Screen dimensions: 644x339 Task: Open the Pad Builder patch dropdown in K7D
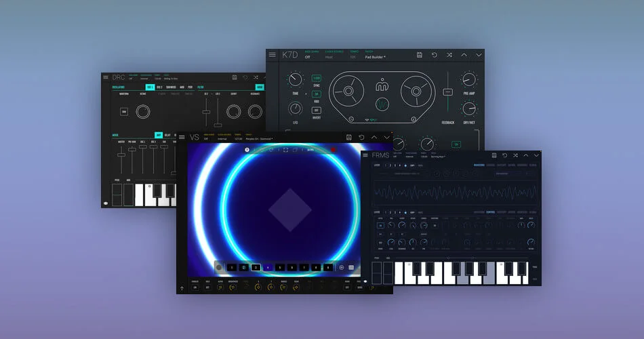pyautogui.click(x=375, y=57)
